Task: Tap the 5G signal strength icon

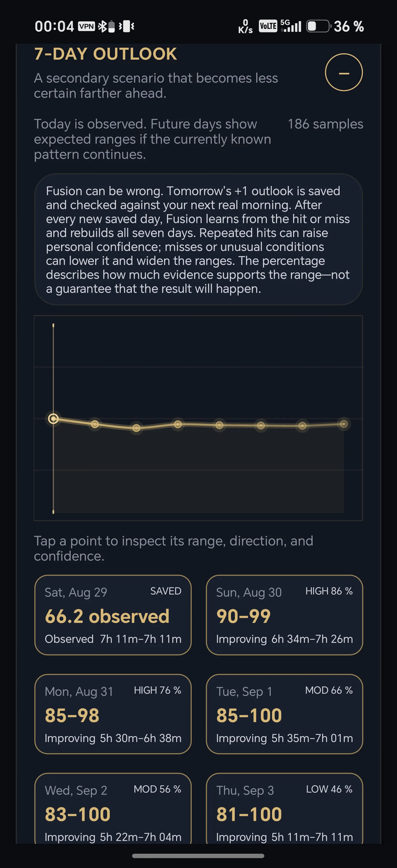Action: tap(291, 26)
